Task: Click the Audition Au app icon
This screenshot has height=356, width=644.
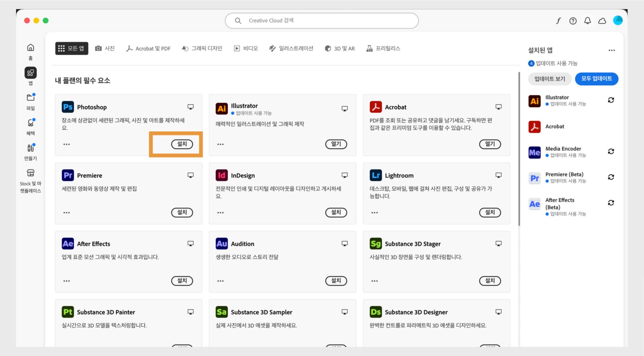Action: [x=221, y=244]
